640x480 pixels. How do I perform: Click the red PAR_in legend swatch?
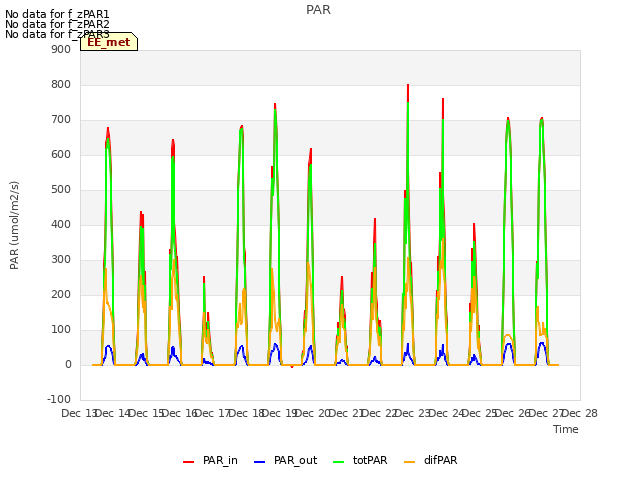click(x=189, y=462)
